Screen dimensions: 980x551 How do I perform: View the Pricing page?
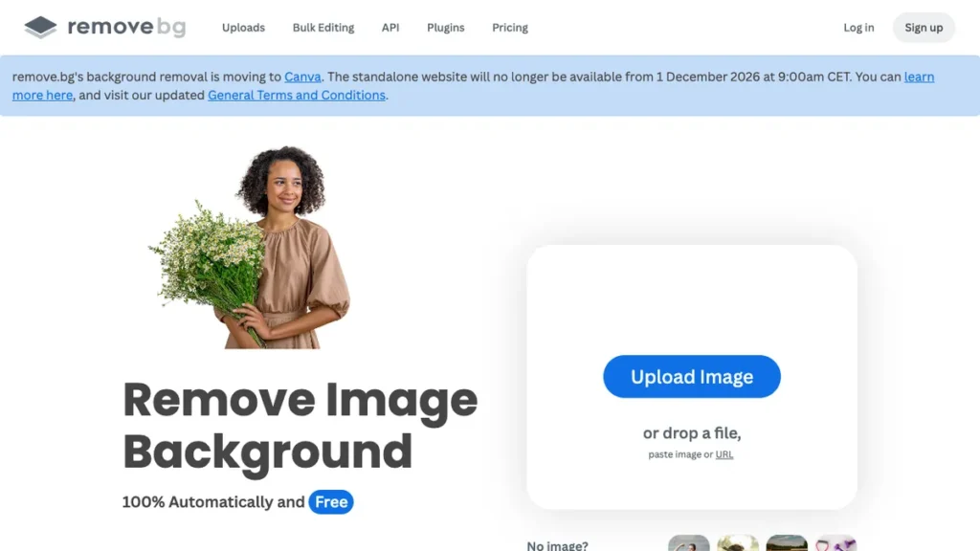509,28
